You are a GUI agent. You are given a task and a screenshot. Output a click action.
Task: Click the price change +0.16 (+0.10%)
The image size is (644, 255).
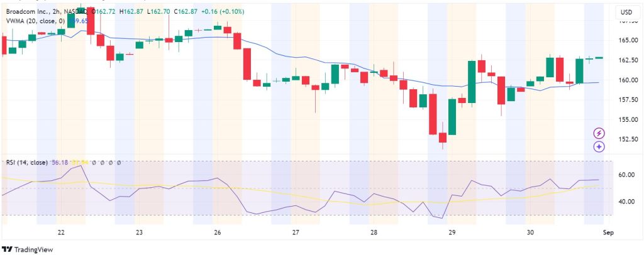223,12
